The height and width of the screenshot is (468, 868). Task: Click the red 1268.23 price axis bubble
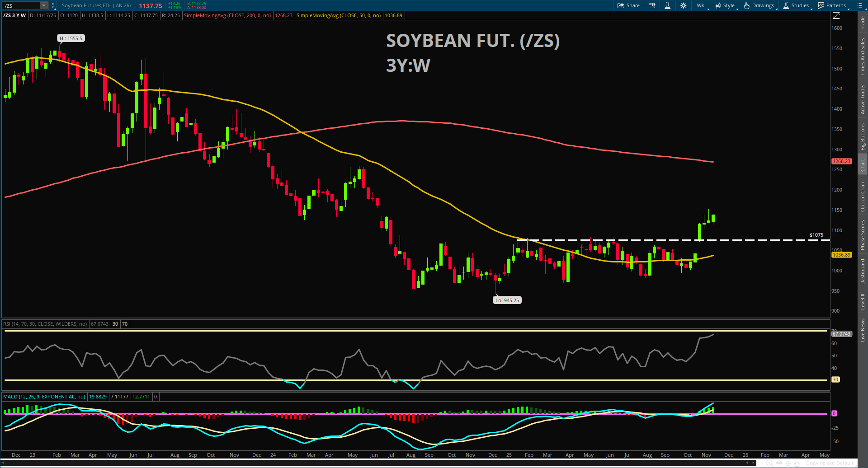[x=841, y=161]
